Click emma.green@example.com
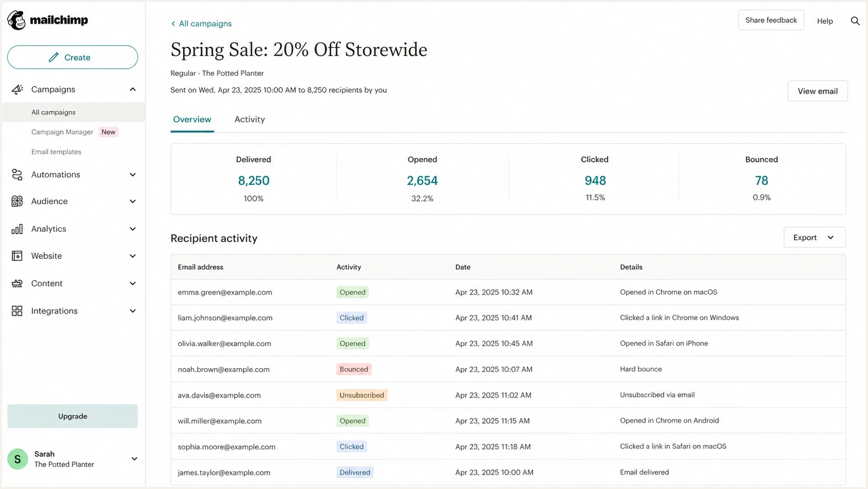This screenshot has width=868, height=489. click(225, 293)
